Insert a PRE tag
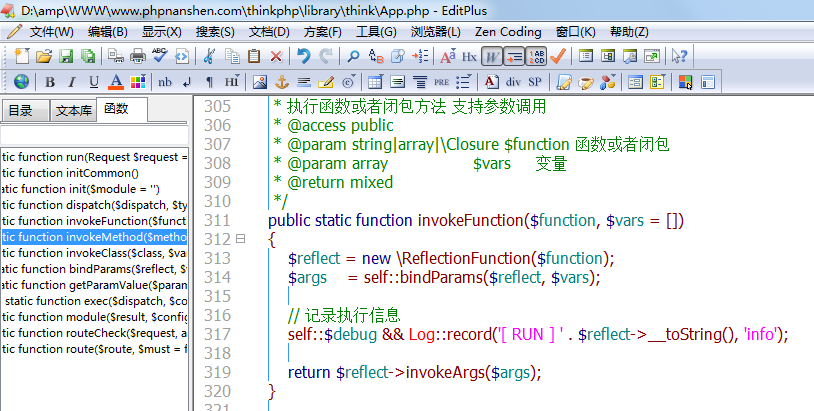 click(x=441, y=82)
